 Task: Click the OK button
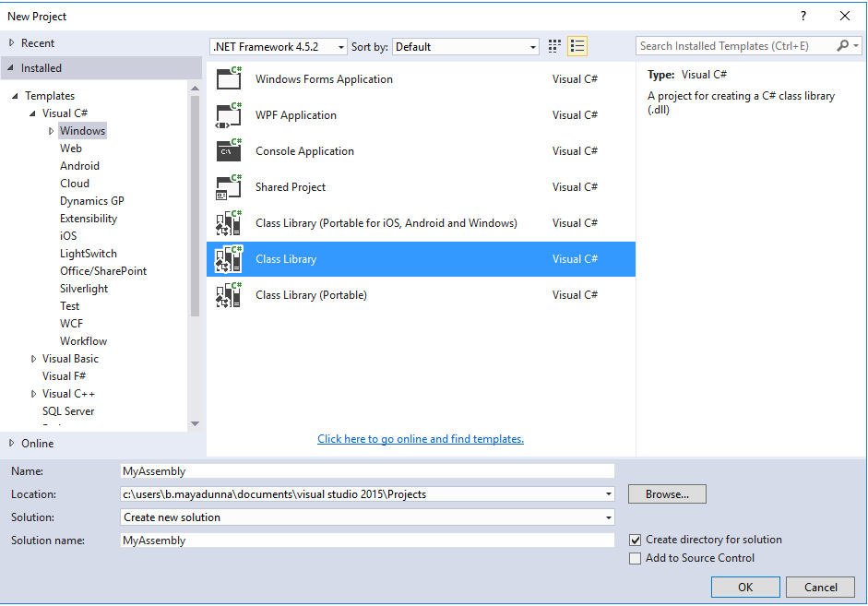tap(745, 588)
